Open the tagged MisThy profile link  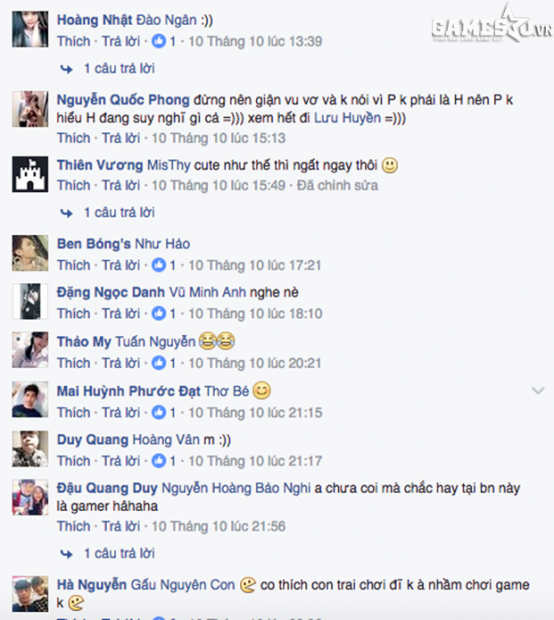[169, 165]
